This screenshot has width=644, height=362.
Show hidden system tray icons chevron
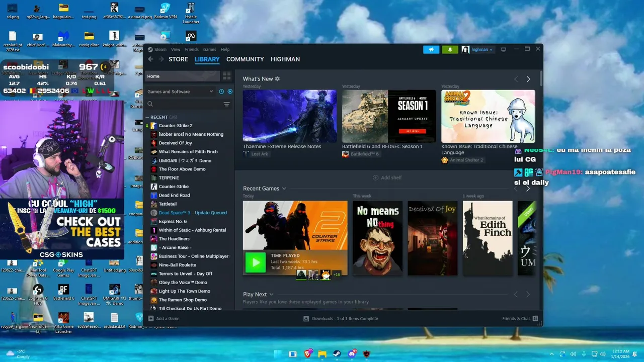tap(551, 354)
